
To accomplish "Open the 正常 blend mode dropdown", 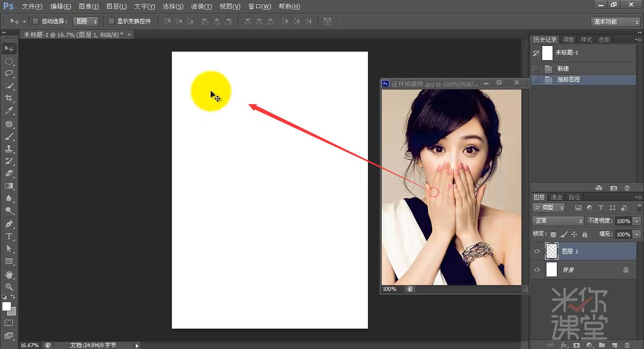I will click(x=558, y=221).
